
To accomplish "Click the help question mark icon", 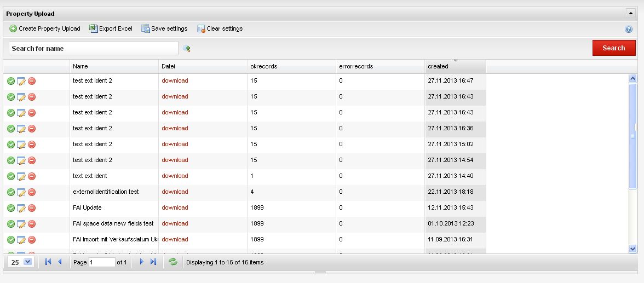I will pyautogui.click(x=629, y=29).
